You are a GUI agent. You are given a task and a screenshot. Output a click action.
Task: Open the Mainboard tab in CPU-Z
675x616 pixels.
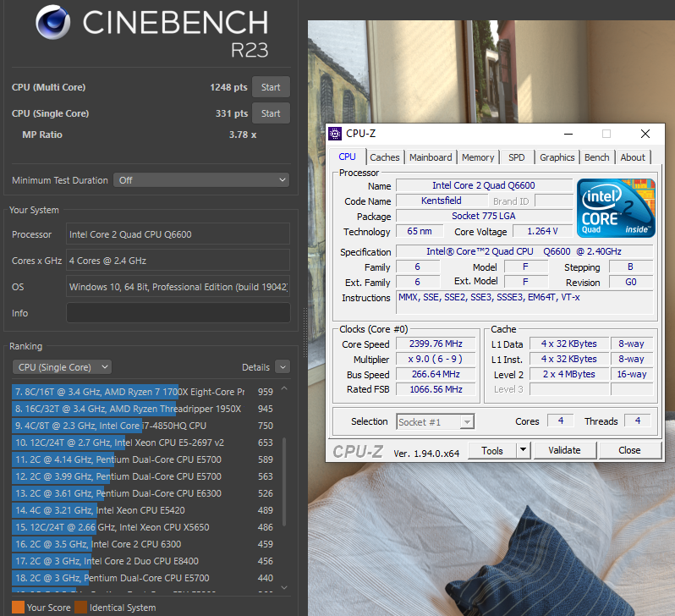431,157
